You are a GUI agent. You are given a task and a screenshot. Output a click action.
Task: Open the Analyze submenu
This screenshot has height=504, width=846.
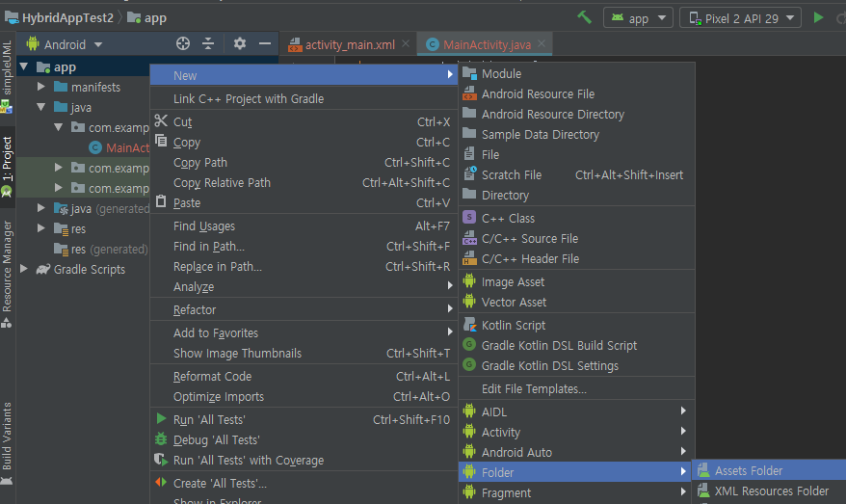click(x=304, y=286)
